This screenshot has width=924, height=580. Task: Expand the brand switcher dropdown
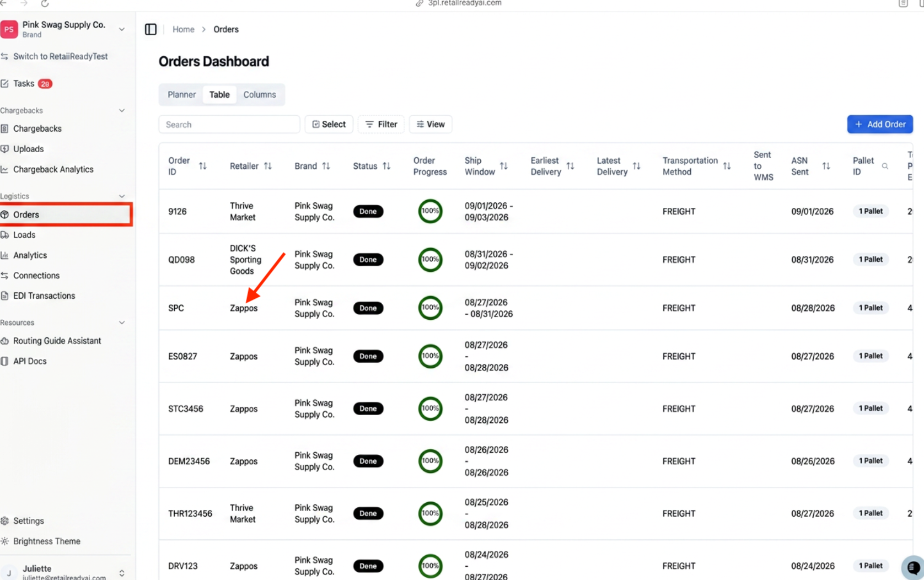[122, 29]
